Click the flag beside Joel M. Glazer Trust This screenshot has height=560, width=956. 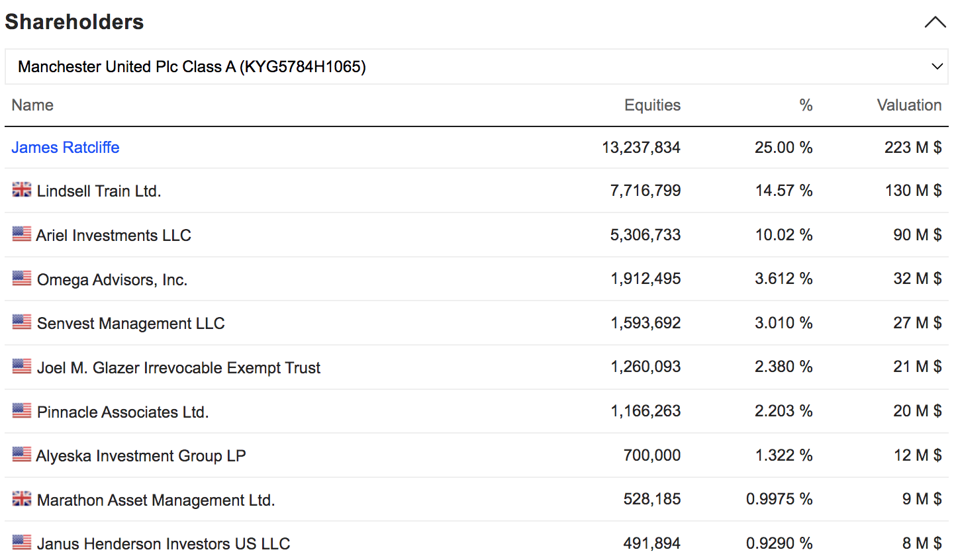pos(22,367)
